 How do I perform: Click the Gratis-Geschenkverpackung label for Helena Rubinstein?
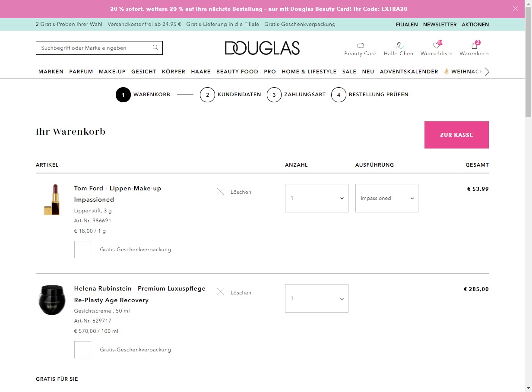(x=136, y=350)
